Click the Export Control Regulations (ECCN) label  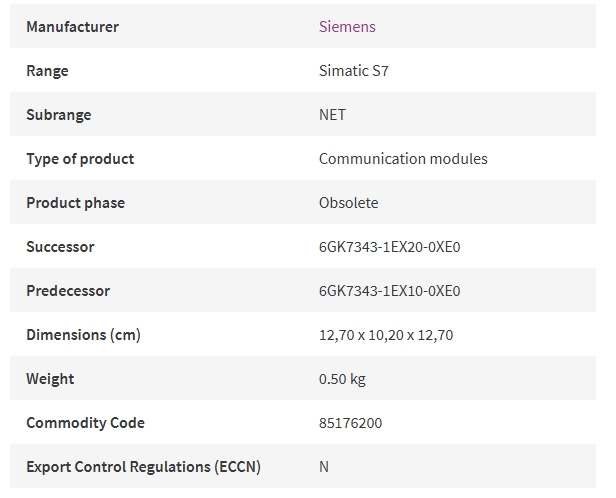[x=143, y=467]
